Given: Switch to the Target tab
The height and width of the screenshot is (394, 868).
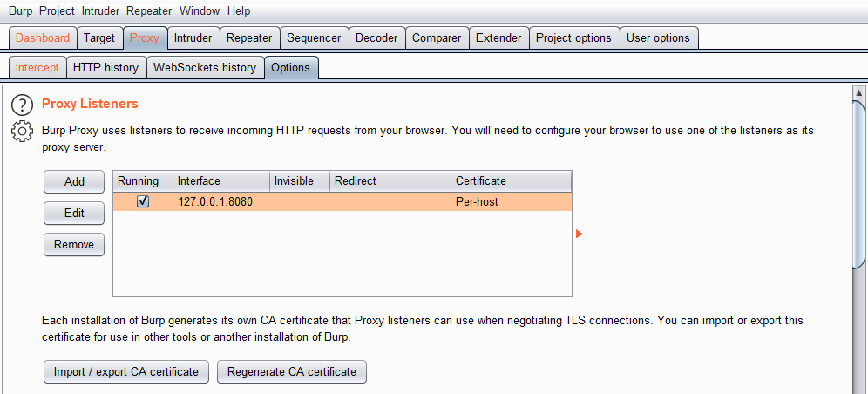Looking at the screenshot, I should (99, 38).
